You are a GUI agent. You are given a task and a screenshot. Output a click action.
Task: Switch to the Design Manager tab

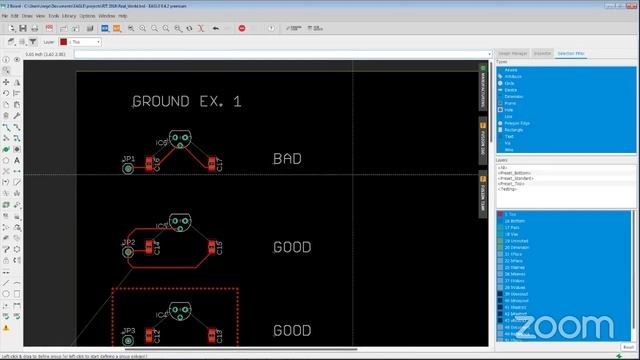tap(513, 53)
